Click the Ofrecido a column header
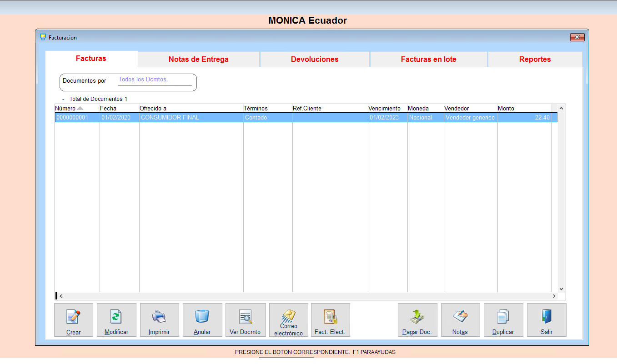Screen dimensions: 617x364 point(191,108)
